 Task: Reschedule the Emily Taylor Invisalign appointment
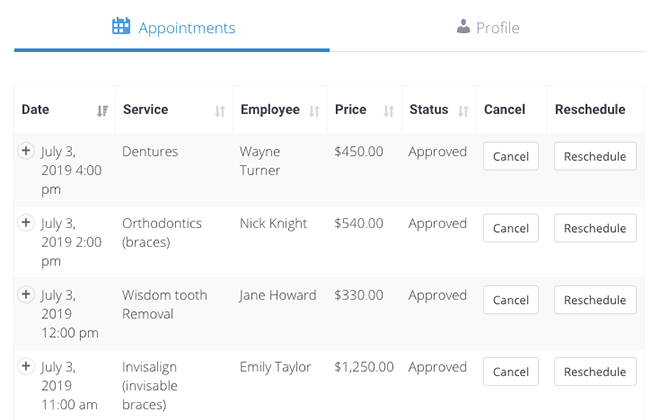[x=595, y=372]
